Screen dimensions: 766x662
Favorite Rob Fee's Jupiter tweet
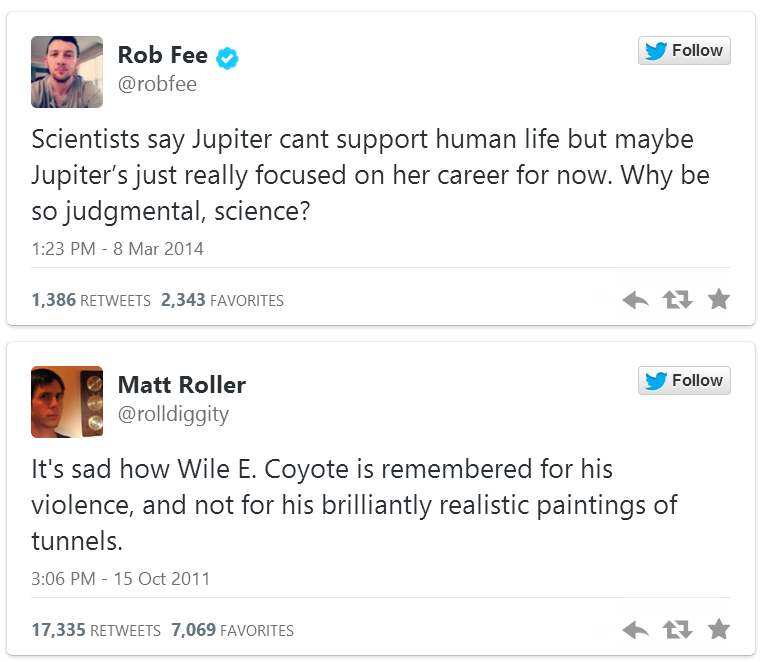[x=719, y=299]
